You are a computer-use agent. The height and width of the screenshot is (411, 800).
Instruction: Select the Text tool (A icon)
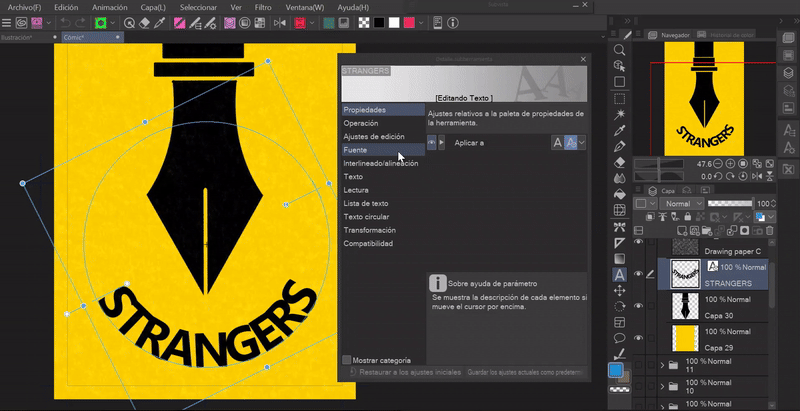(619, 275)
